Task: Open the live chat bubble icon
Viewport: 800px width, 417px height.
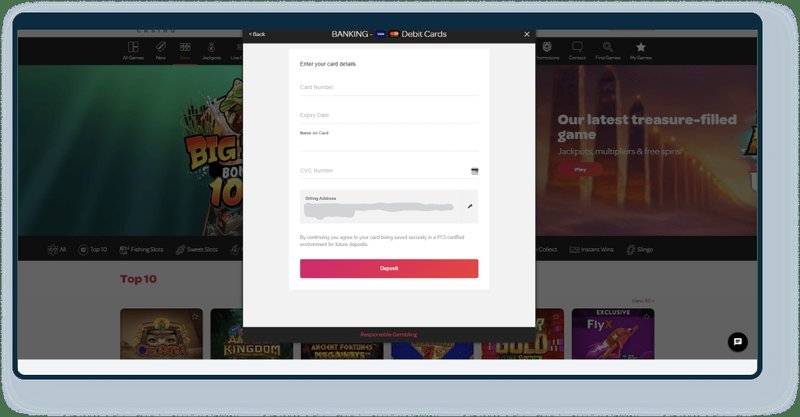Action: click(x=737, y=342)
